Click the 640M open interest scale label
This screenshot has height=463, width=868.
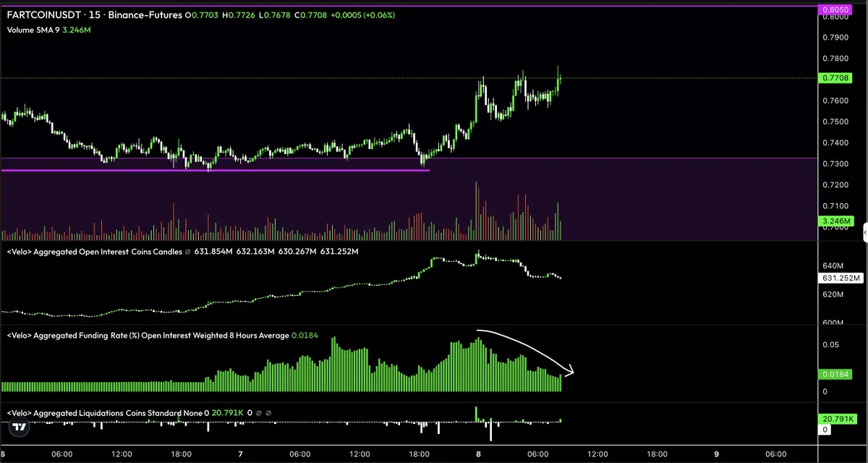tap(833, 266)
